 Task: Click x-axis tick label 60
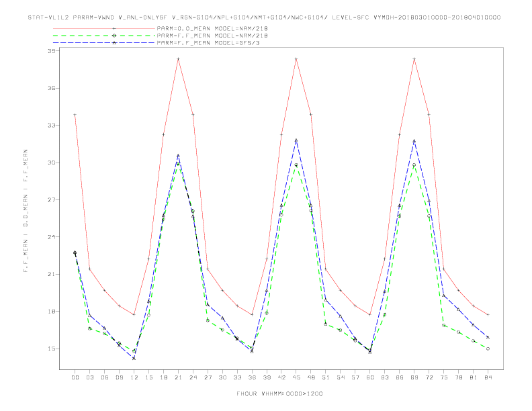coord(370,377)
